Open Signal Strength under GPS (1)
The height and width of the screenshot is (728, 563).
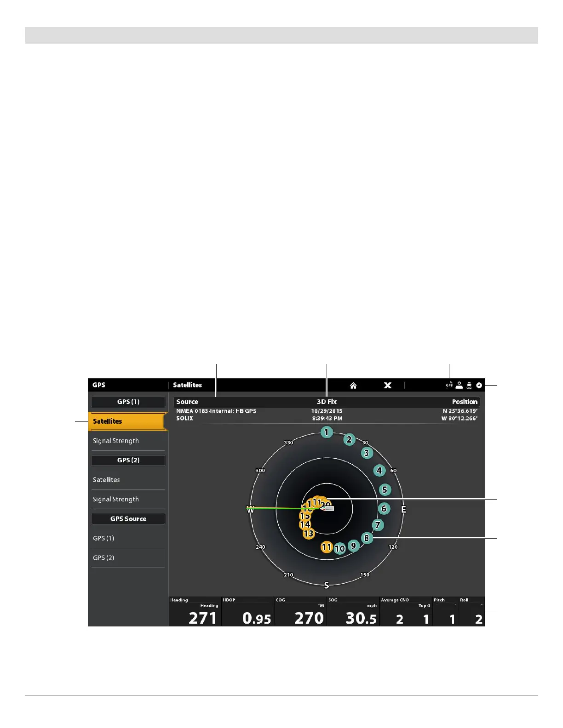[x=128, y=441]
